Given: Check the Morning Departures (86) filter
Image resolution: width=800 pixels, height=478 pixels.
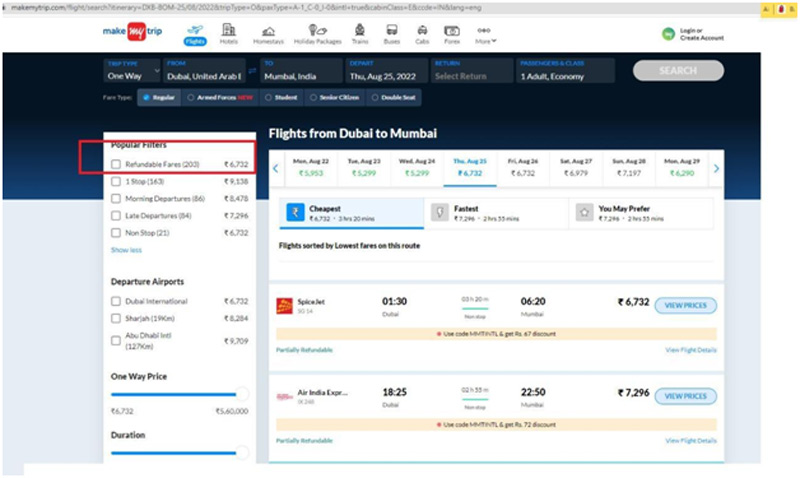Looking at the screenshot, I should click(116, 198).
